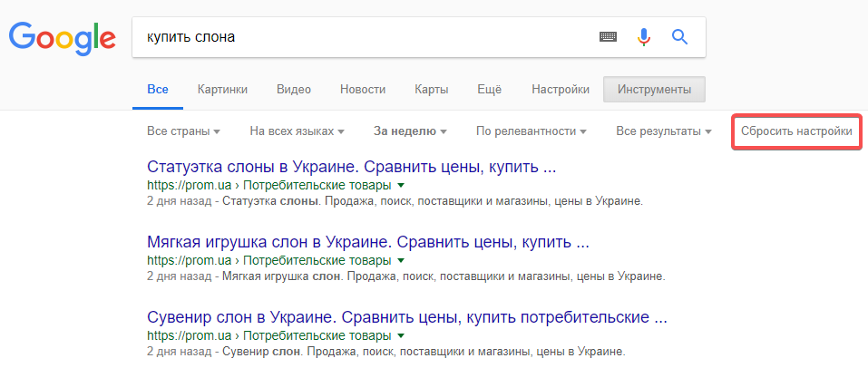Click prom.ua URL under Мягкая игрушка слон
Viewport: 868px width, 368px height.
(269, 260)
